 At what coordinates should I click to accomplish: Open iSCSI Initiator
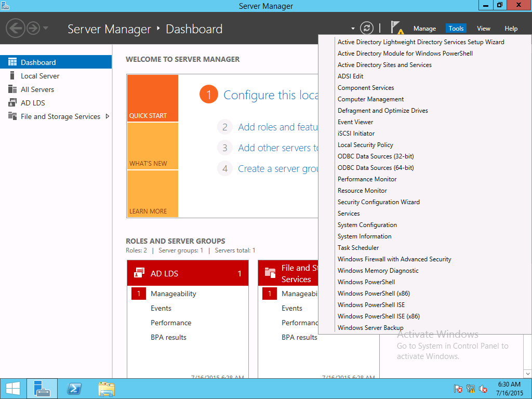click(356, 134)
